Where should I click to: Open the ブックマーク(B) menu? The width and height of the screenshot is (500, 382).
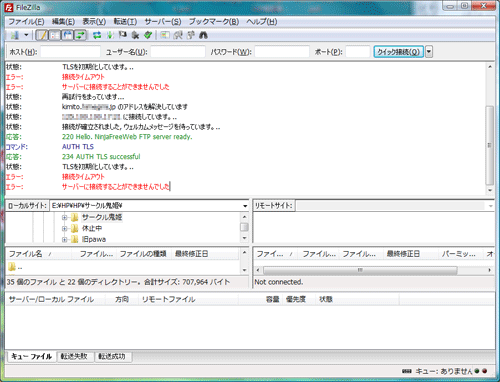click(214, 22)
